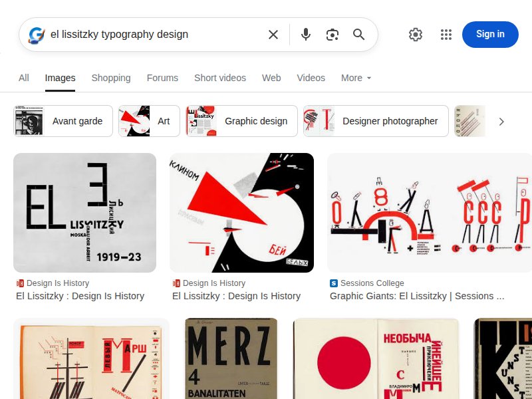The image size is (532, 399).
Task: Click the Sign in button
Action: click(490, 34)
